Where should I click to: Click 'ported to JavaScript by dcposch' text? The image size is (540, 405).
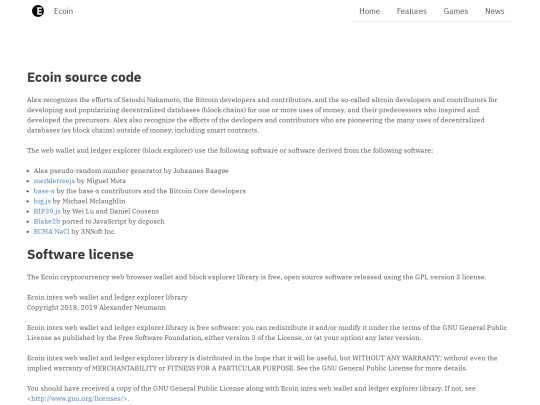tap(113, 221)
